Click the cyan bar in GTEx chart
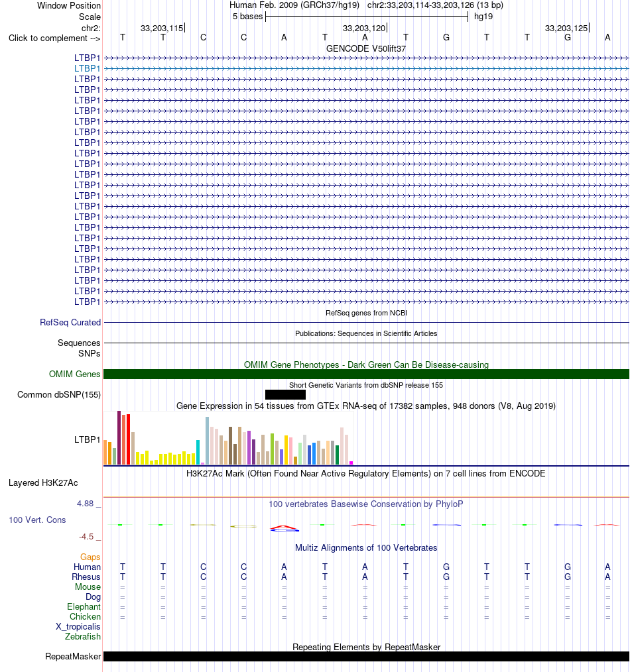 coord(198,452)
